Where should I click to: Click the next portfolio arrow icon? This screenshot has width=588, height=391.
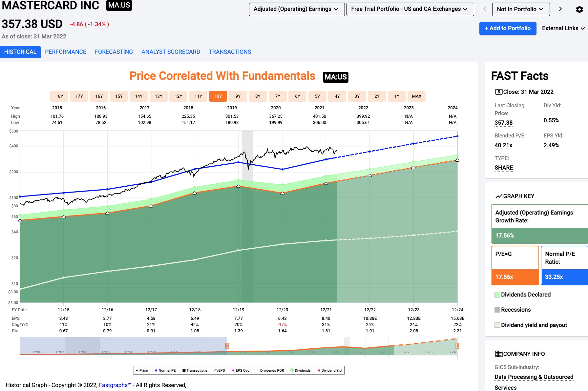pyautogui.click(x=560, y=9)
